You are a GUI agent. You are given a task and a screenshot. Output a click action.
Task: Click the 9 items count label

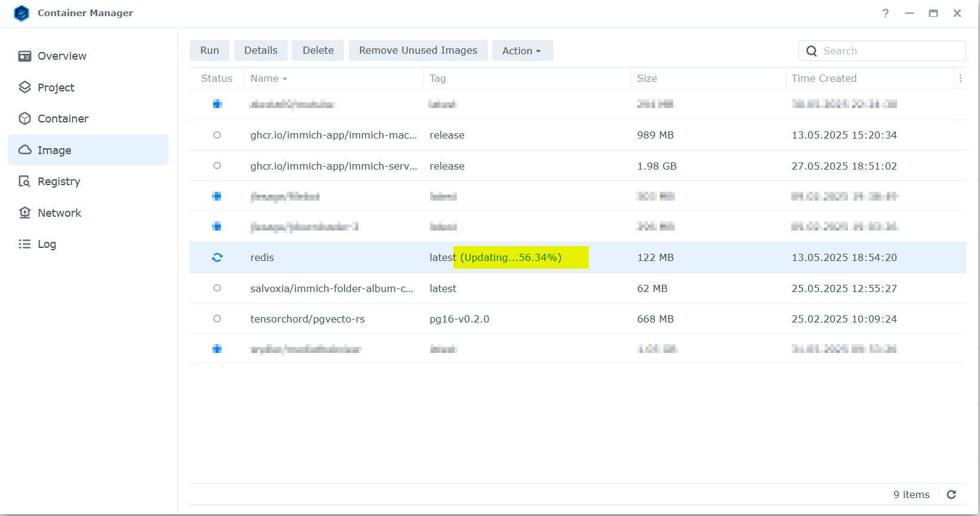(911, 494)
